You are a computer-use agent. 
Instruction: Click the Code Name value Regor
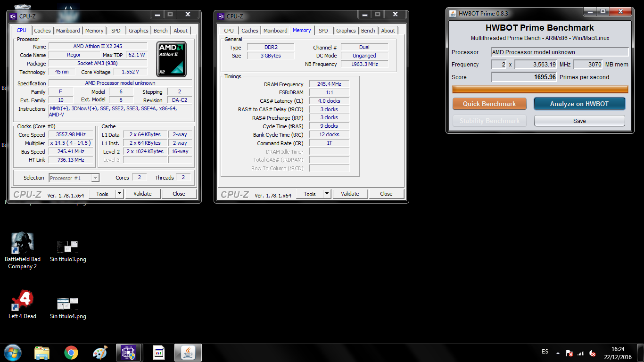tap(74, 55)
